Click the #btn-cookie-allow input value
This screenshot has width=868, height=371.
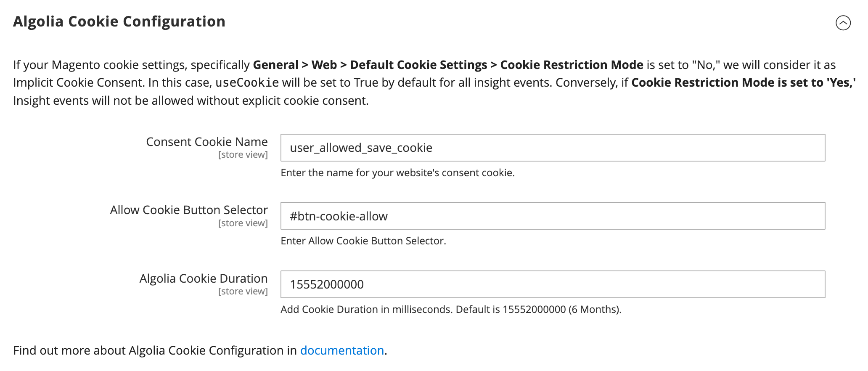coord(339,216)
